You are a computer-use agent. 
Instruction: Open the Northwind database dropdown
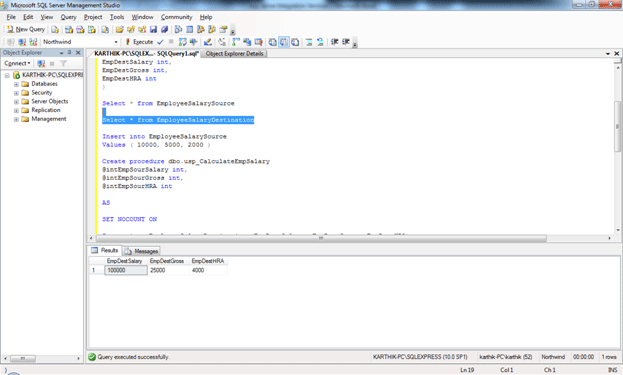pos(116,42)
